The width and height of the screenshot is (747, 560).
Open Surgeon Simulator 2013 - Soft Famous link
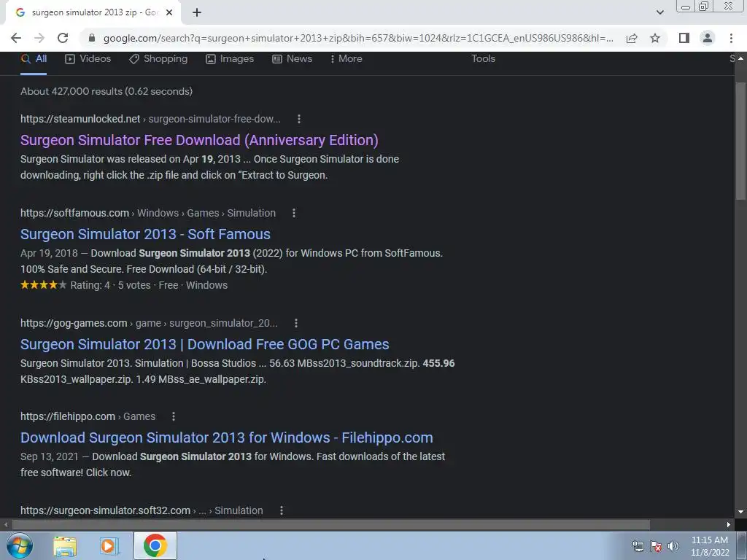coord(145,234)
